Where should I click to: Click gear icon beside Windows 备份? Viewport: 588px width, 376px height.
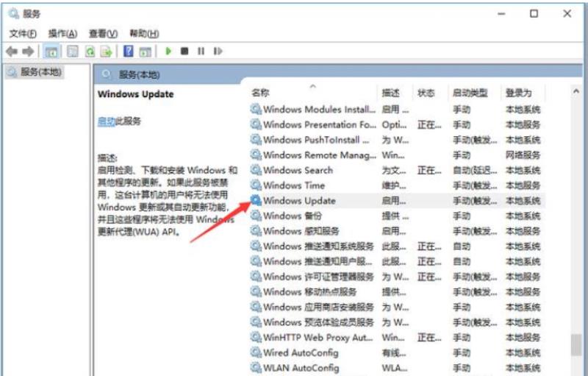(256, 216)
